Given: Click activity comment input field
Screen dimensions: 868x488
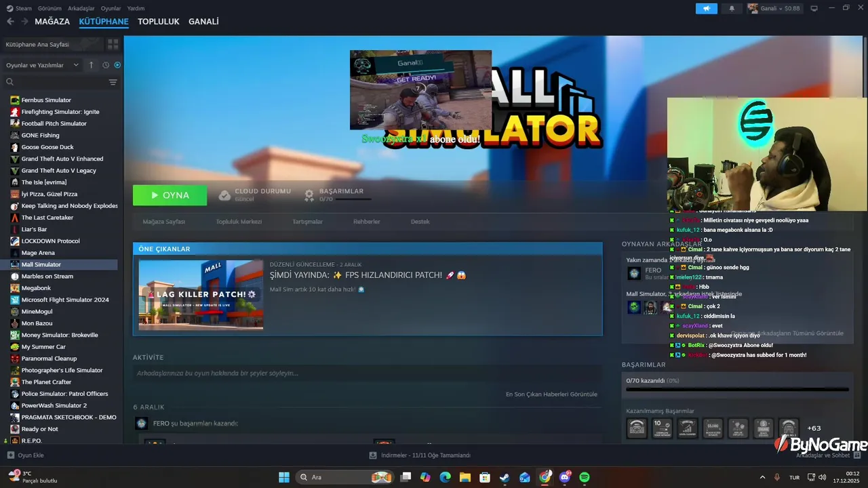Looking at the screenshot, I should (x=367, y=373).
